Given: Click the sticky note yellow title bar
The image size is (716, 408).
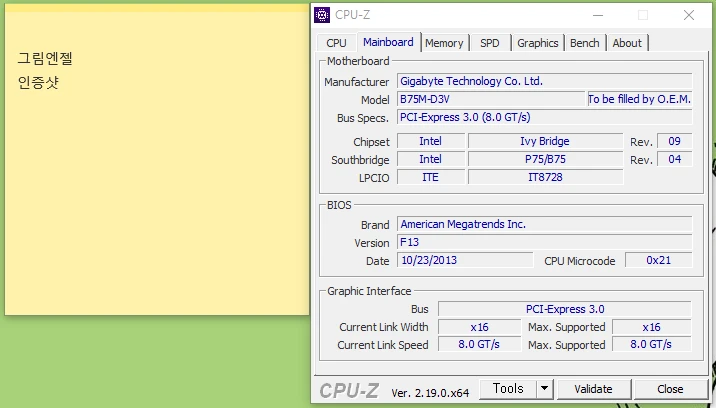Looking at the screenshot, I should (x=157, y=8).
